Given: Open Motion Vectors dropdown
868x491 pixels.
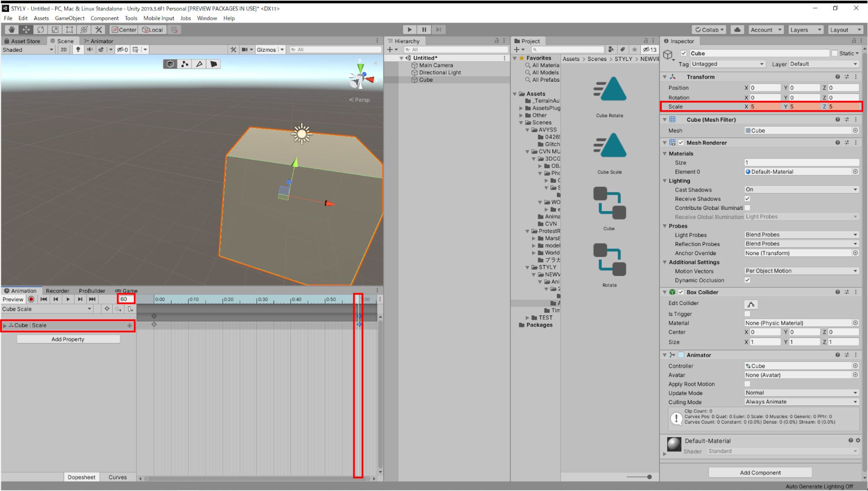Looking at the screenshot, I should (802, 271).
